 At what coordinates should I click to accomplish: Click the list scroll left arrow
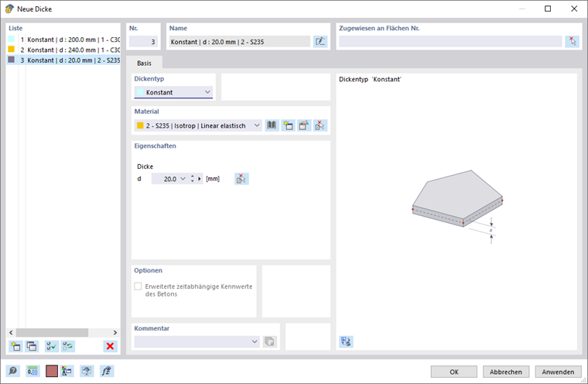tap(11, 333)
